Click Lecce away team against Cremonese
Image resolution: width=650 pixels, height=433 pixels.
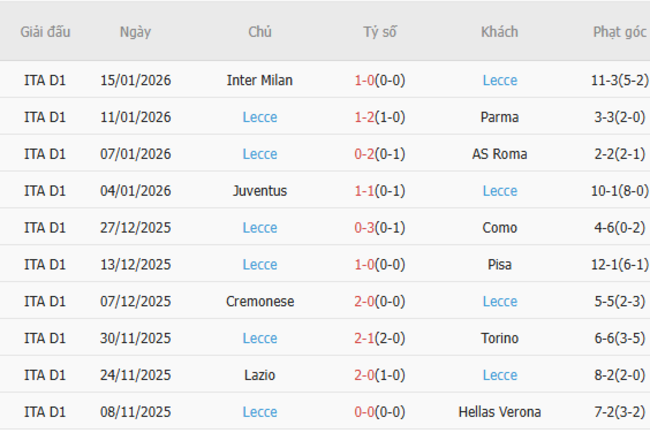[499, 302]
